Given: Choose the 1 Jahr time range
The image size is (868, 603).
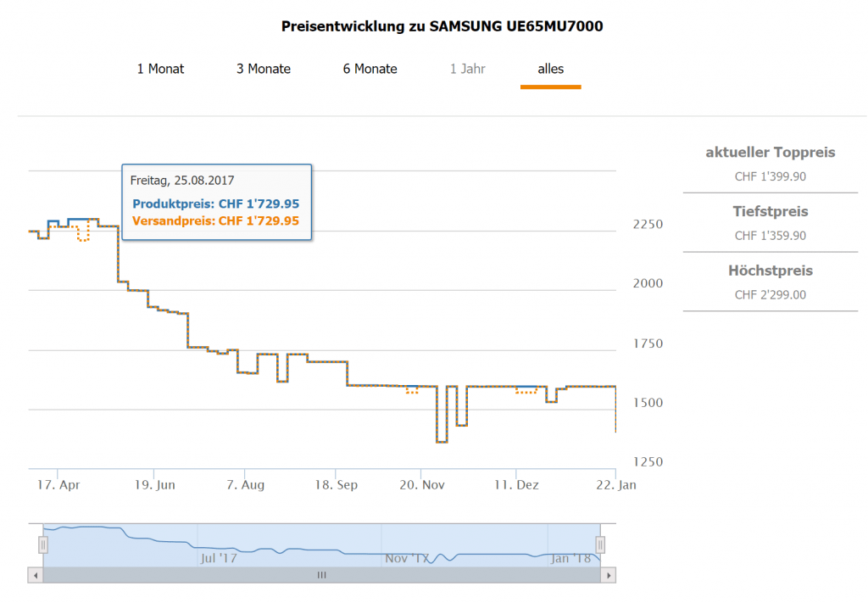Looking at the screenshot, I should [467, 69].
